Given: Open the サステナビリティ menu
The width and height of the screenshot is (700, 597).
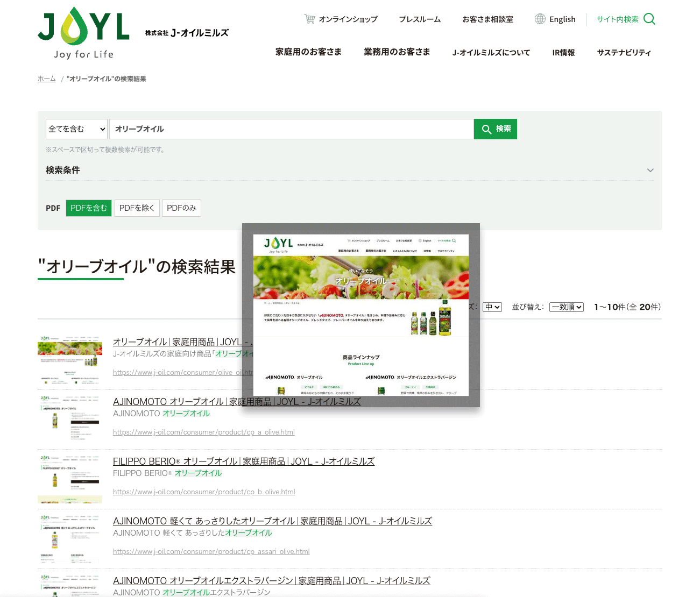Looking at the screenshot, I should point(624,52).
